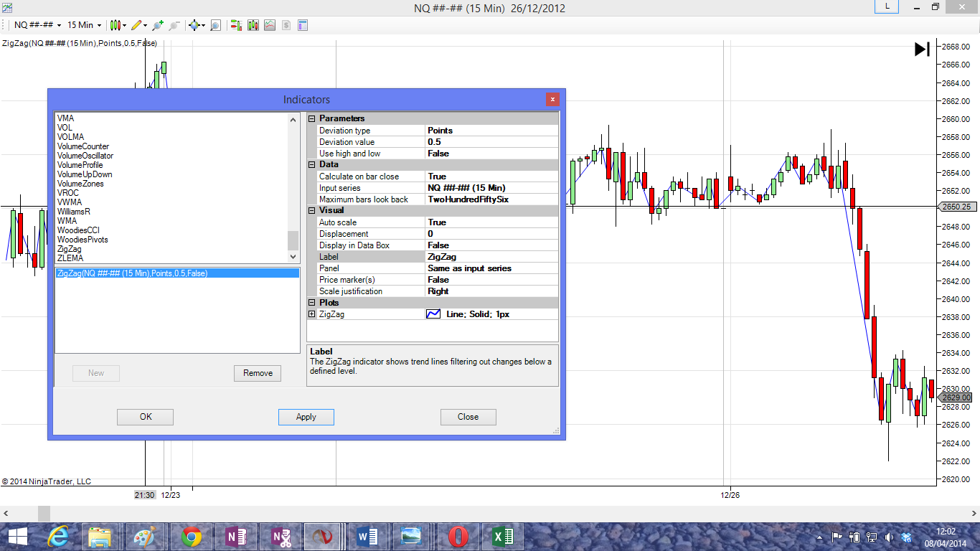Click the zoom frame magnifier icon

215,25
